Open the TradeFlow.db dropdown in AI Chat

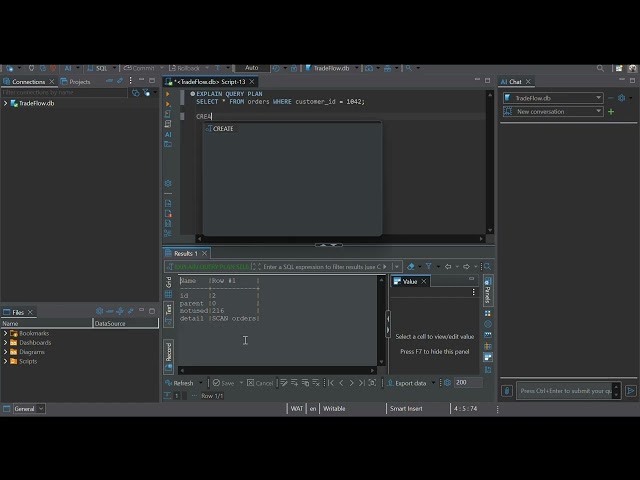[x=553, y=98]
